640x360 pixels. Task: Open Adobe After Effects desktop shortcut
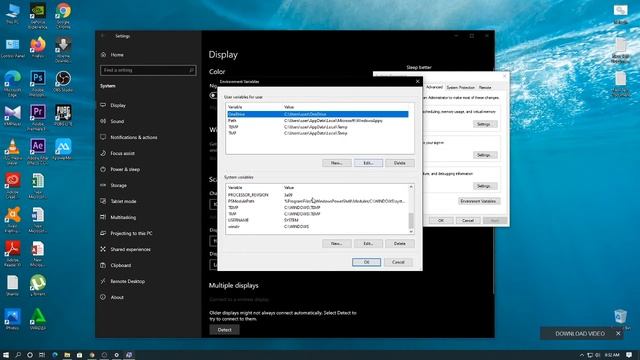coord(38,152)
